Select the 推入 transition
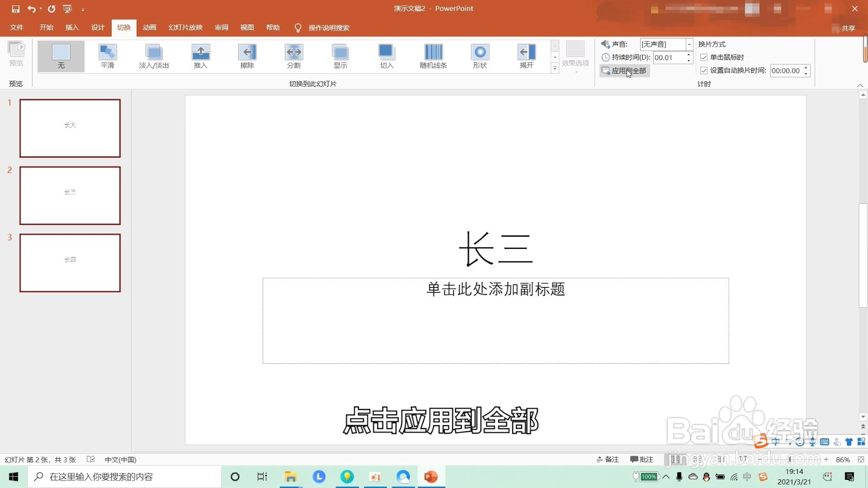 (201, 56)
